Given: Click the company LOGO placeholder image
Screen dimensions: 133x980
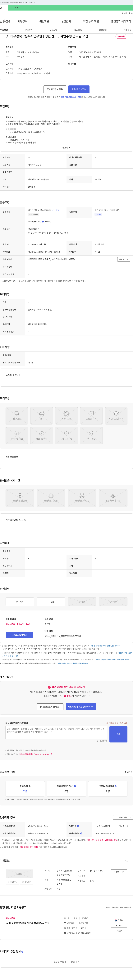Looking at the screenshot, I should coord(19,874).
